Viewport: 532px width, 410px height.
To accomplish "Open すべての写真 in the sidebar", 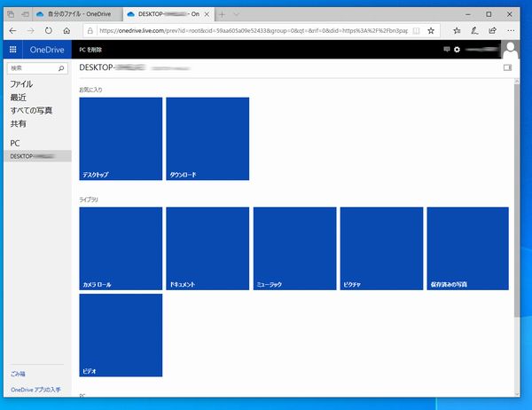I will [x=31, y=110].
